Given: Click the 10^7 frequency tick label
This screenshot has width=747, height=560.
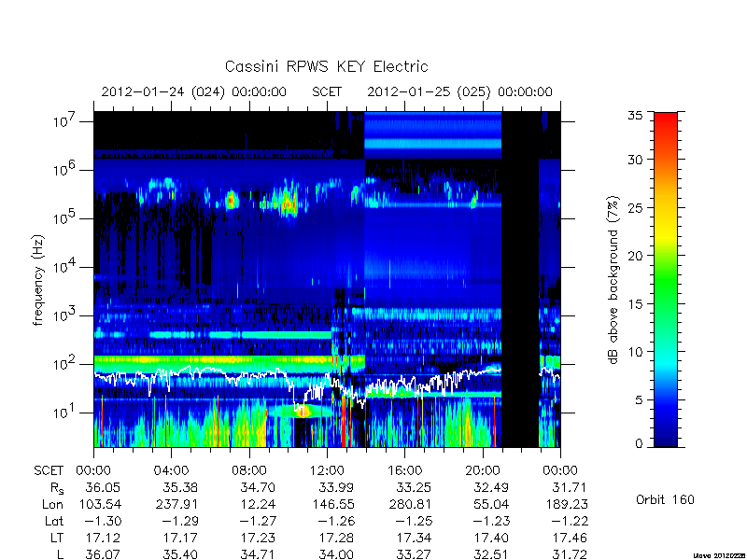Looking at the screenshot, I should [65, 121].
